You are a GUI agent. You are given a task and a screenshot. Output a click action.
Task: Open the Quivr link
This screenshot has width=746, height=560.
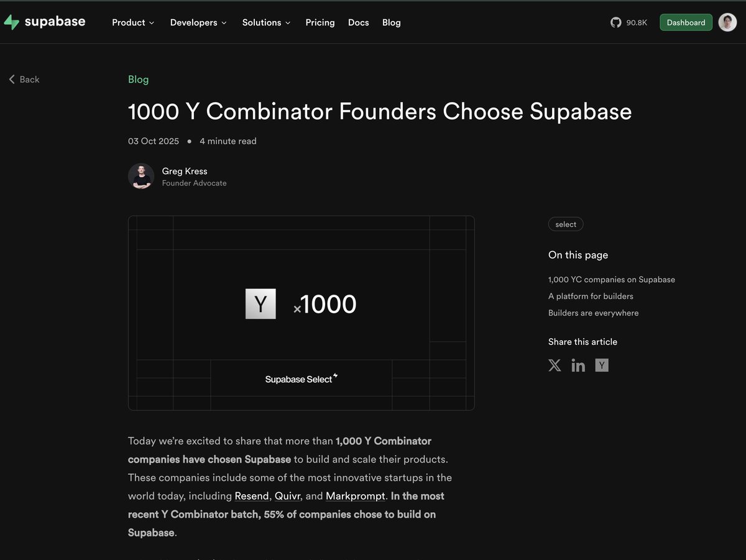click(x=287, y=496)
